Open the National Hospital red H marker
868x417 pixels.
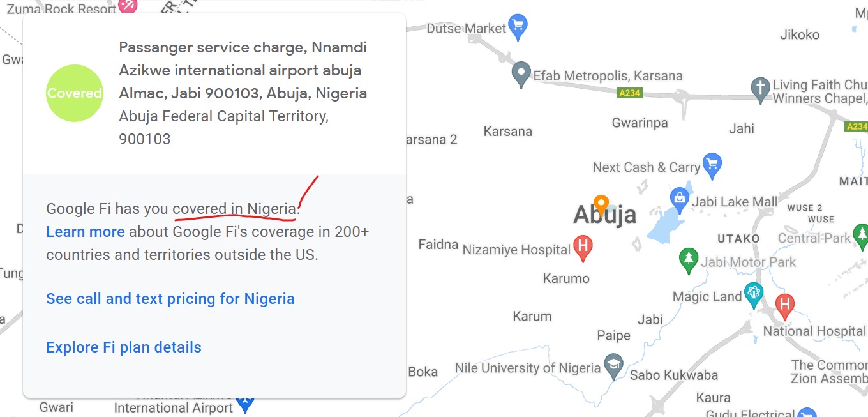coord(784,307)
